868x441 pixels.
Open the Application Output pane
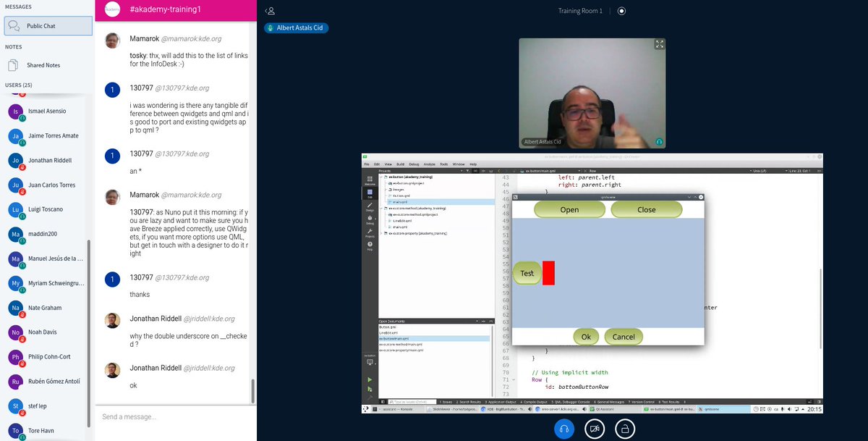pyautogui.click(x=499, y=401)
